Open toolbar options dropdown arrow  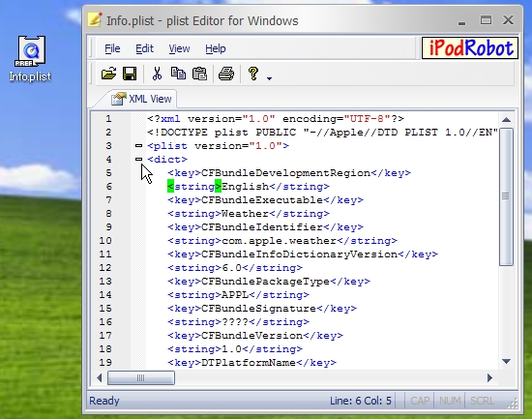click(x=270, y=78)
